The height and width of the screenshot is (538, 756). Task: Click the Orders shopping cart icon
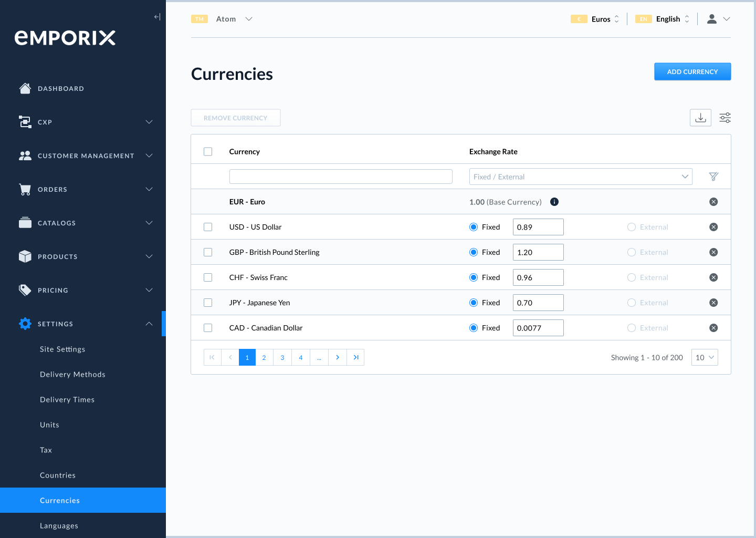(x=25, y=189)
